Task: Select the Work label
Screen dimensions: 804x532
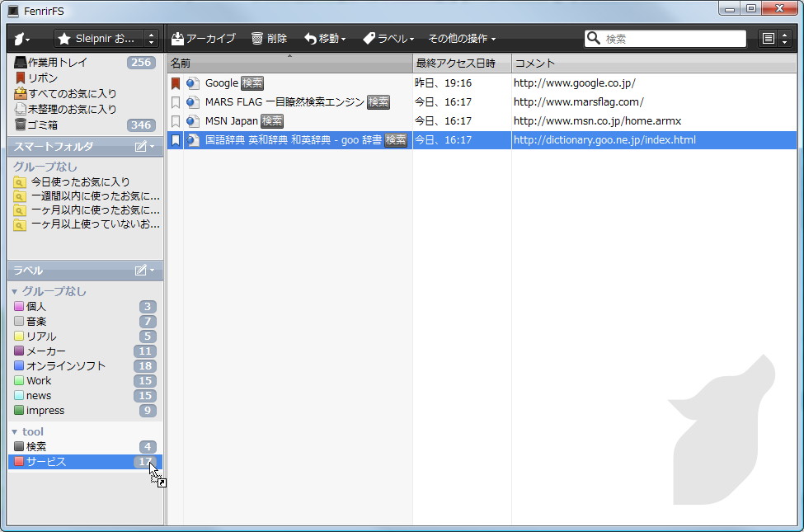Action: coord(85,381)
